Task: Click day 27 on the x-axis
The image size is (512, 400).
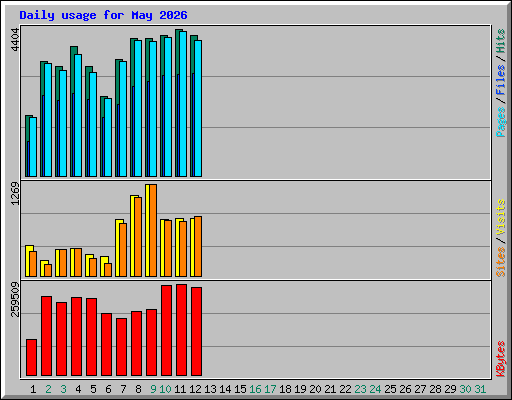Action: click(x=420, y=389)
